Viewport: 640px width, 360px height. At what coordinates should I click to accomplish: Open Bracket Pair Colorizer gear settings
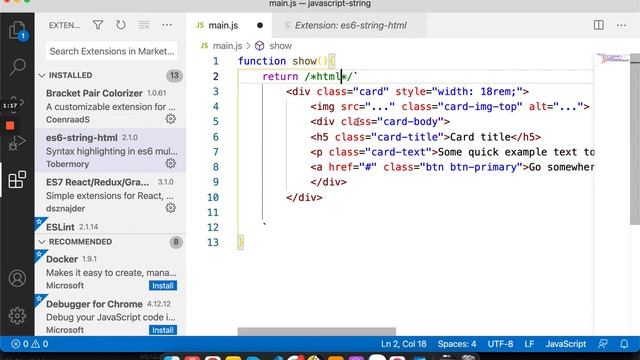pyautogui.click(x=171, y=119)
